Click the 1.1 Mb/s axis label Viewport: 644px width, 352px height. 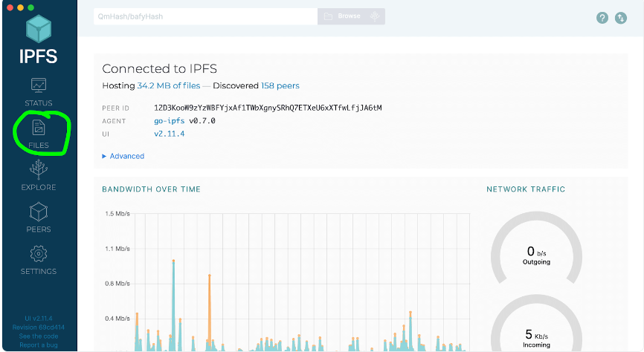(117, 248)
